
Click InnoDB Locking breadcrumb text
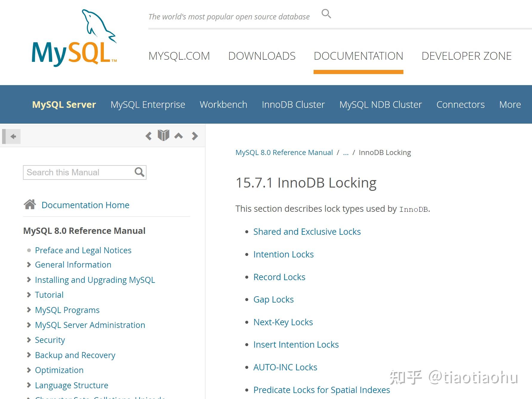385,153
